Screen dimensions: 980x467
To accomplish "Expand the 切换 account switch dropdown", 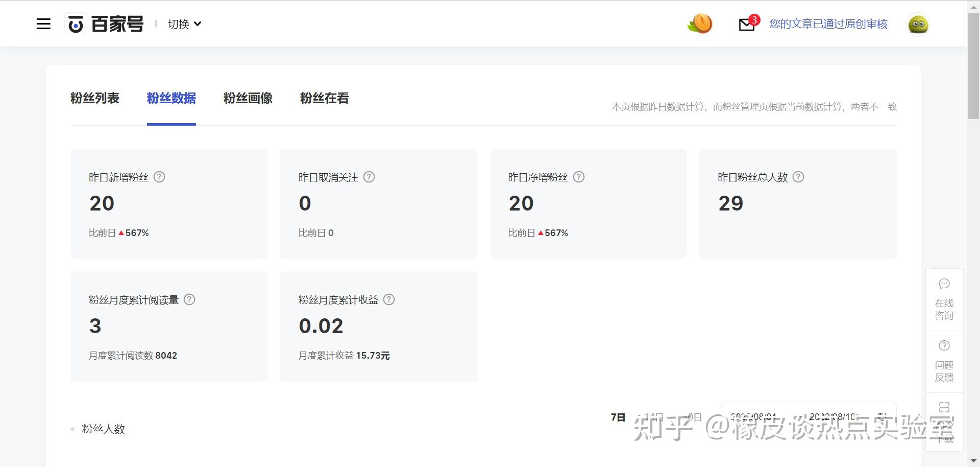I will point(185,24).
